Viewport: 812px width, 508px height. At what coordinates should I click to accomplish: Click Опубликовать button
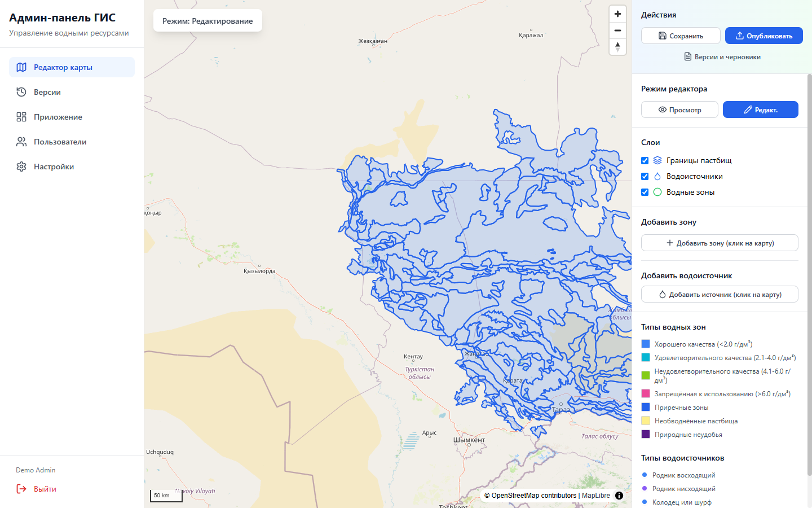click(x=764, y=36)
